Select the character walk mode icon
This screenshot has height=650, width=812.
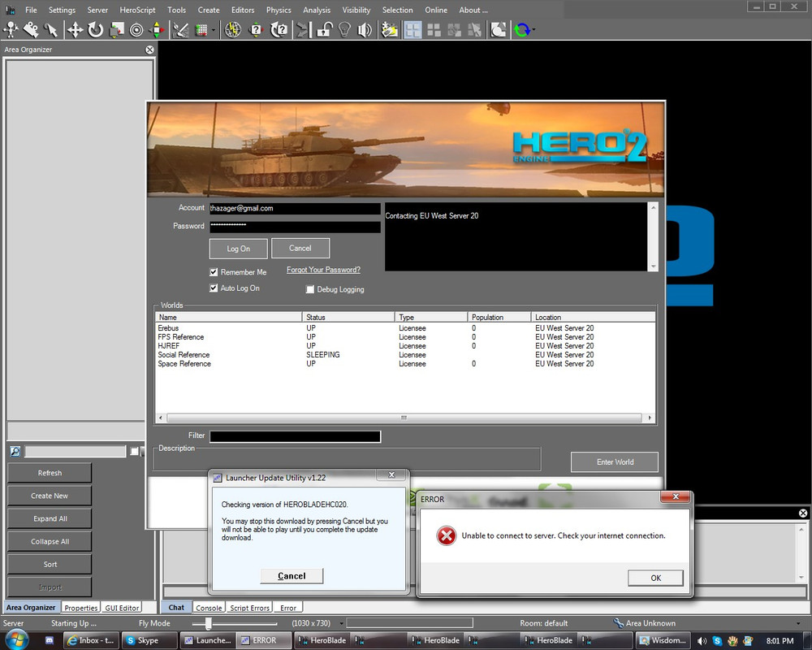point(11,30)
